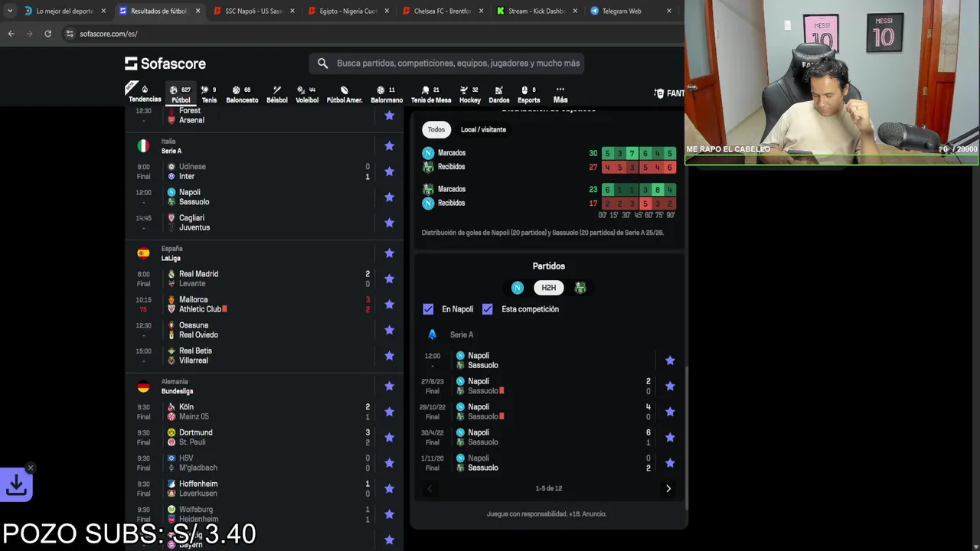Switch to the Egipto - Nigeria tab
This screenshot has width=980, height=551.
[x=348, y=11]
